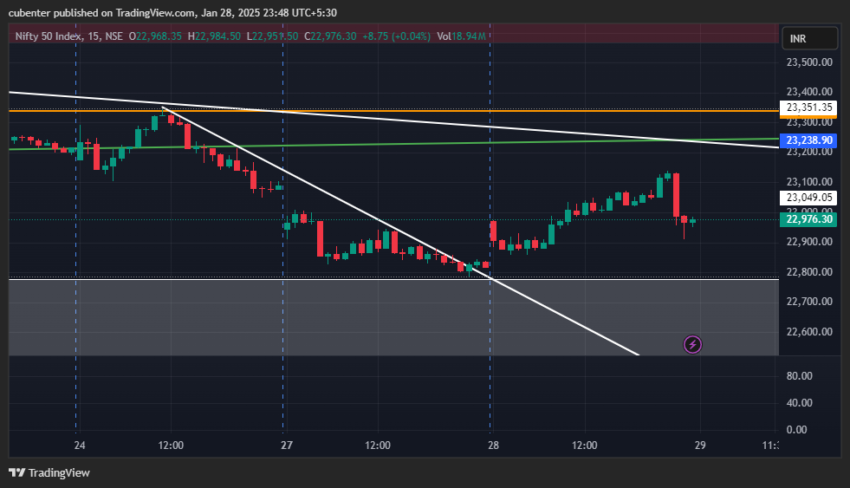Click the blue 23,238.90 price label
Screen dimensions: 850x488
click(809, 141)
